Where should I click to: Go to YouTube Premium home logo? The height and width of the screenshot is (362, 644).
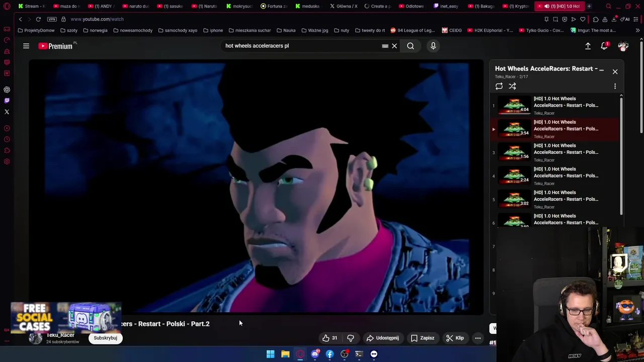pyautogui.click(x=56, y=46)
